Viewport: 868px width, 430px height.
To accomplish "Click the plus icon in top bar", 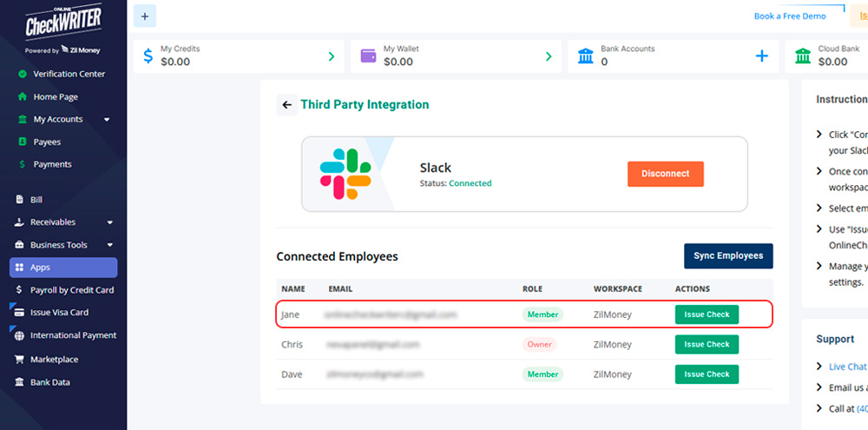I will [x=145, y=16].
